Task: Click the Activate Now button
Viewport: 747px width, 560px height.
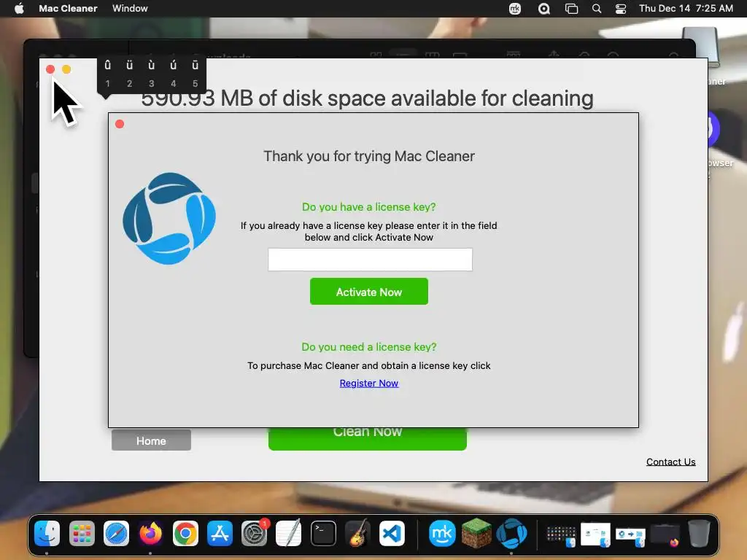Action: pos(368,292)
